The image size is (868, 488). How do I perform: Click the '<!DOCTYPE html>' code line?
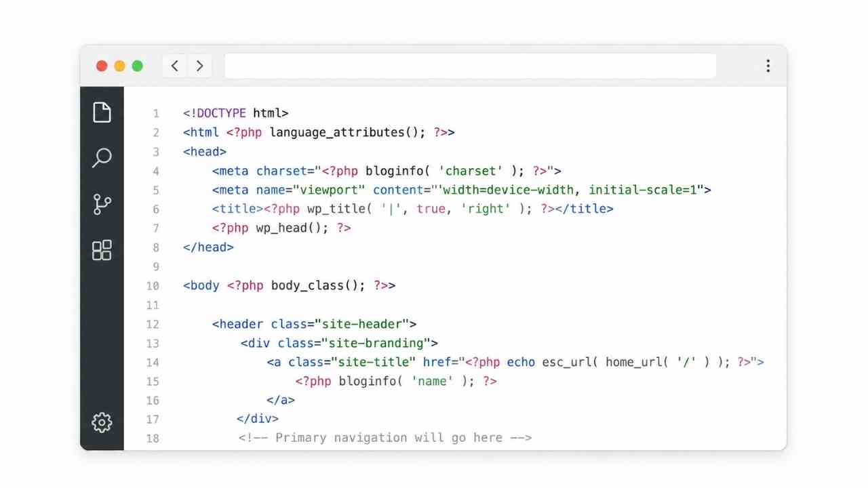click(x=236, y=113)
